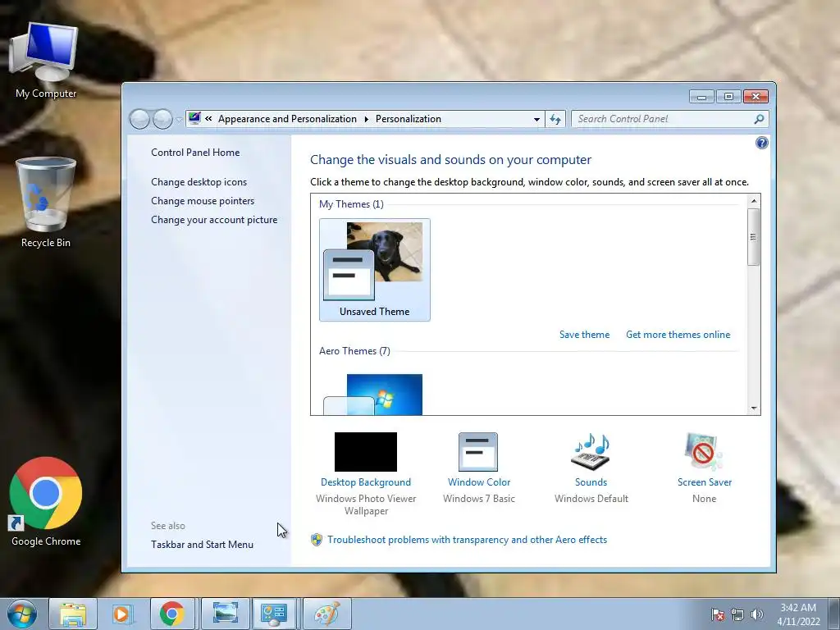
Task: Select the Google Chrome desktop shortcut
Action: (46, 501)
